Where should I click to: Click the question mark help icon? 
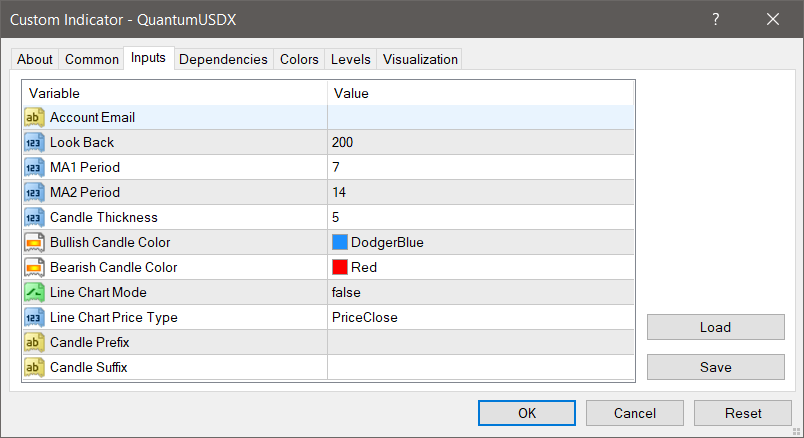click(x=716, y=19)
